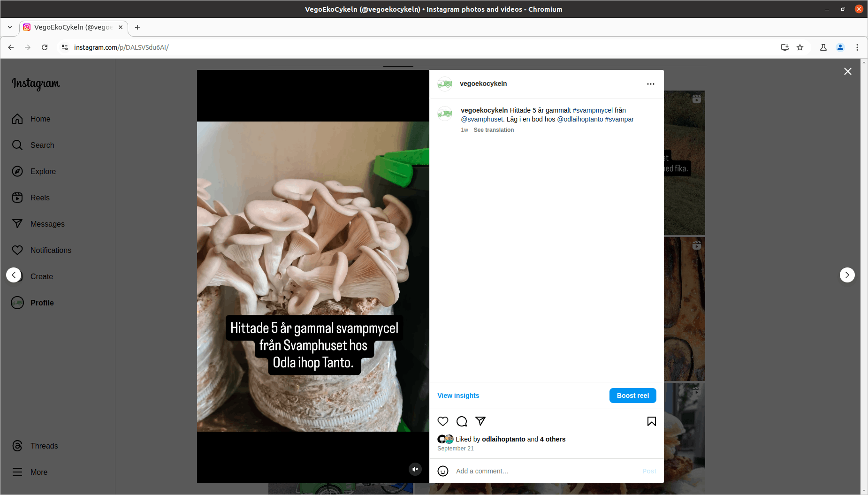This screenshot has width=868, height=495.
Task: Go to next post arrow
Action: coord(847,275)
